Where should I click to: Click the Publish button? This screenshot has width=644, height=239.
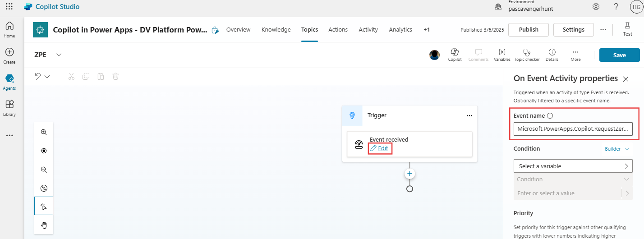coord(529,29)
